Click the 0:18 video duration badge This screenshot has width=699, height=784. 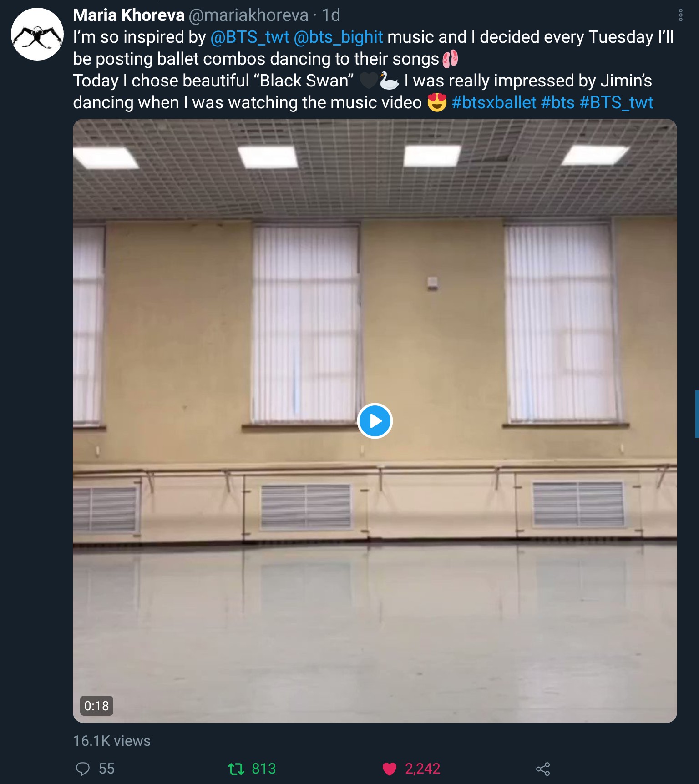tap(96, 706)
